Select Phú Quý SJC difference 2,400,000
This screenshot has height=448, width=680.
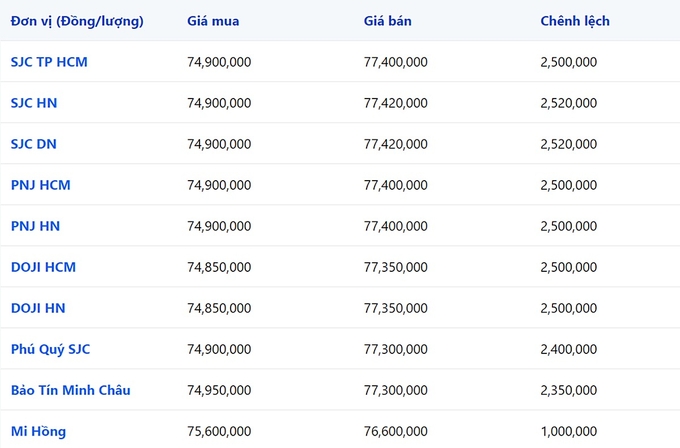[569, 350]
